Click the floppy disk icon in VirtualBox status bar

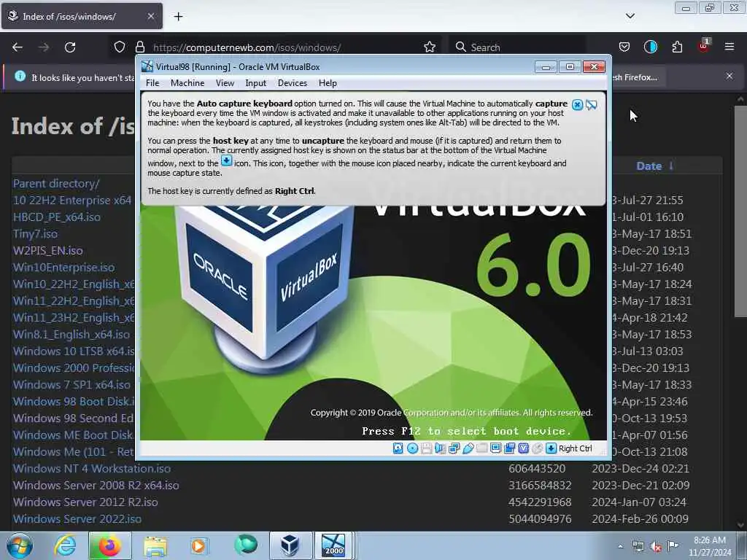pos(426,448)
